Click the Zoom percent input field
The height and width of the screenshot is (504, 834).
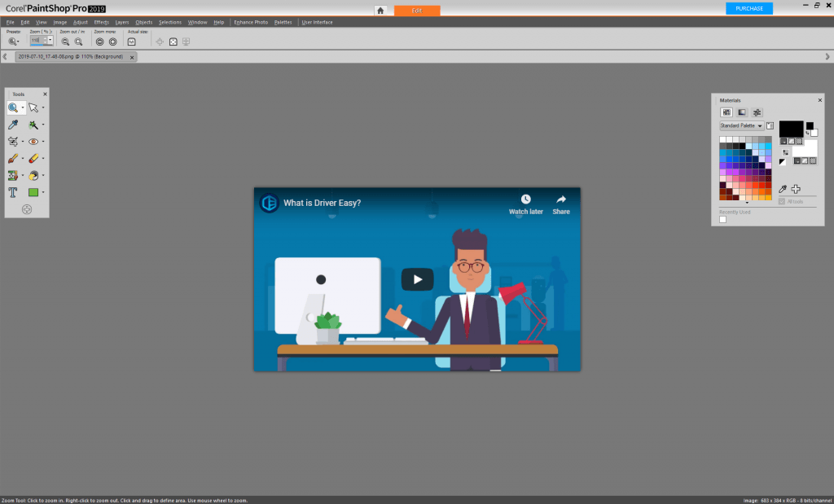37,41
